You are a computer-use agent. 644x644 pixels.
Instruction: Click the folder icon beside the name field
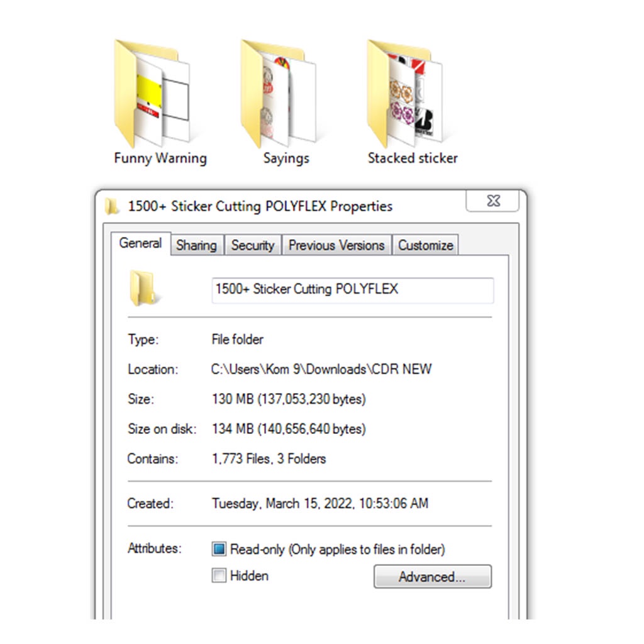pos(144,289)
